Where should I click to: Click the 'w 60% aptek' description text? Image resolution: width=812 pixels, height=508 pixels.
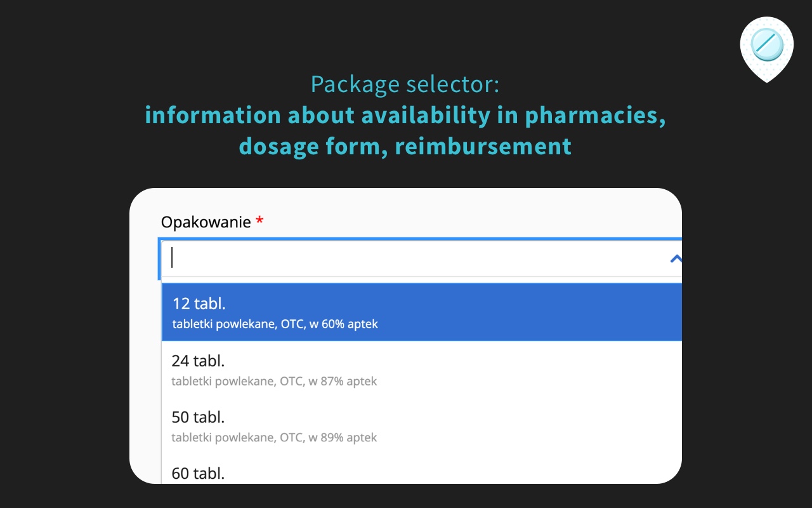pos(343,324)
